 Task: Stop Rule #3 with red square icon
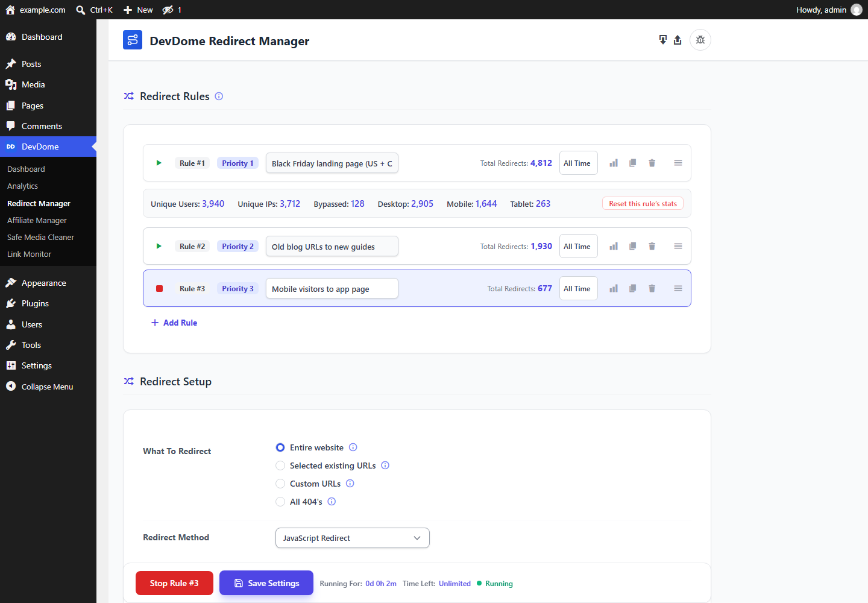click(x=160, y=288)
